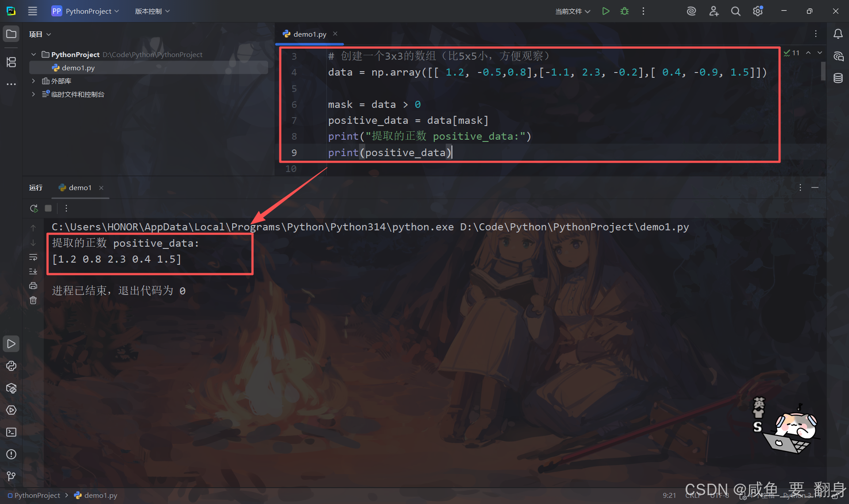
Task: Toggle the Project tool window folder icon
Action: [11, 34]
